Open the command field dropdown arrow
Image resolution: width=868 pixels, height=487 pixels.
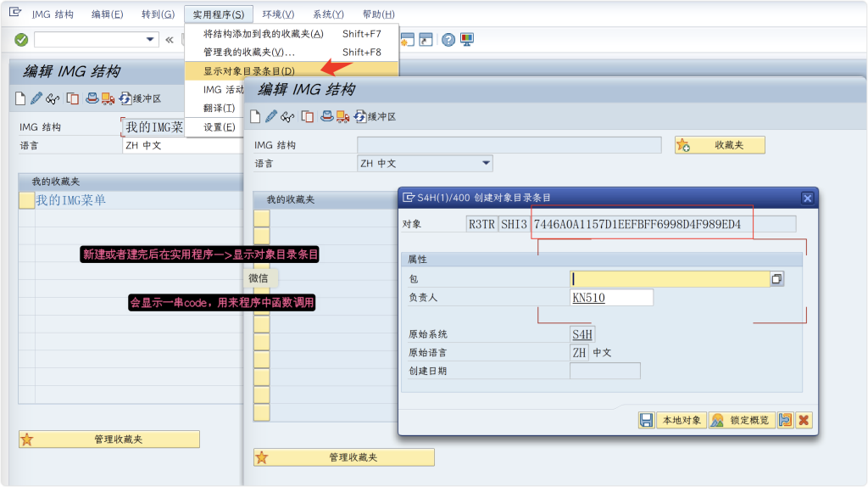(151, 40)
